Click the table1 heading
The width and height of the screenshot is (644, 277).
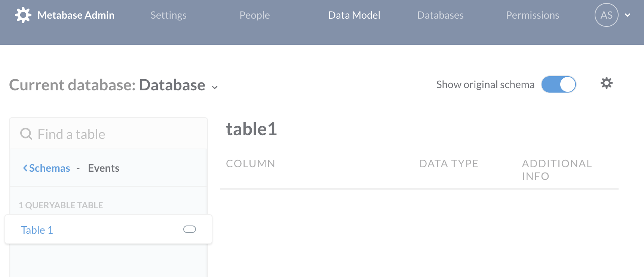coord(251,129)
